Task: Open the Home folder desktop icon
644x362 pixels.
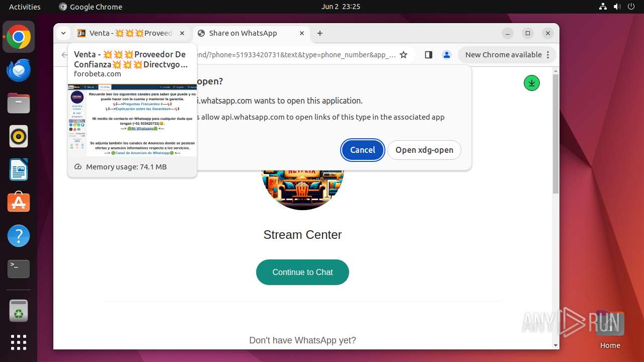Action: tap(610, 330)
